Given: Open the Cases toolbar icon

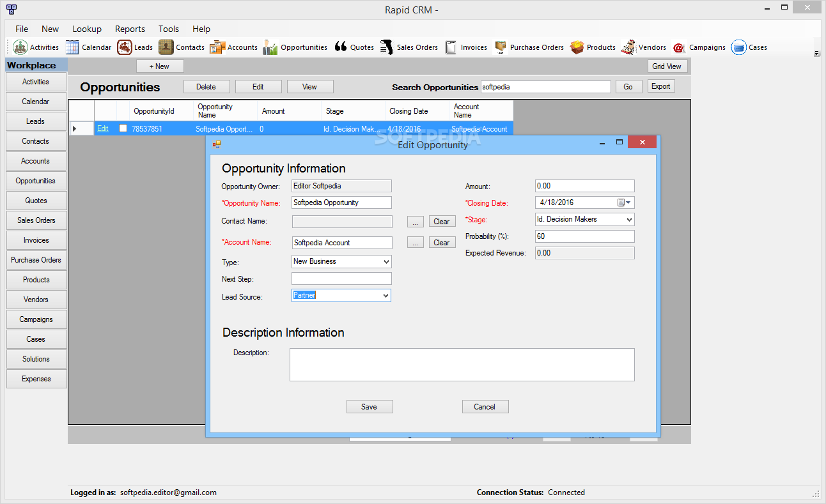Looking at the screenshot, I should coord(739,47).
